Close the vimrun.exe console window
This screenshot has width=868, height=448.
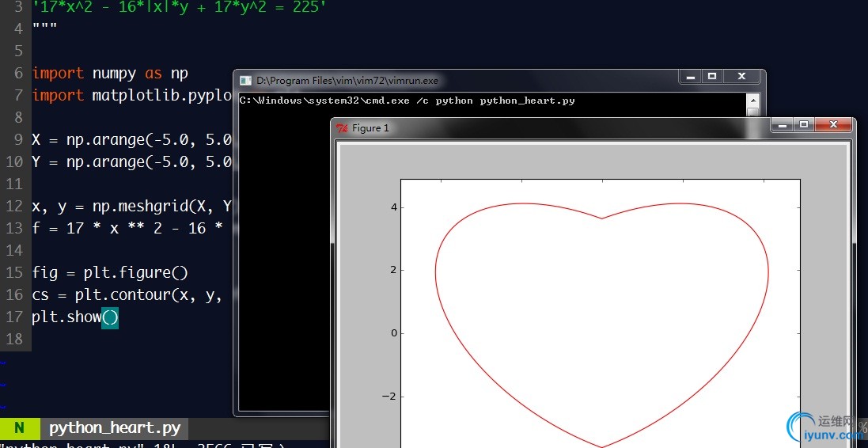(x=741, y=77)
